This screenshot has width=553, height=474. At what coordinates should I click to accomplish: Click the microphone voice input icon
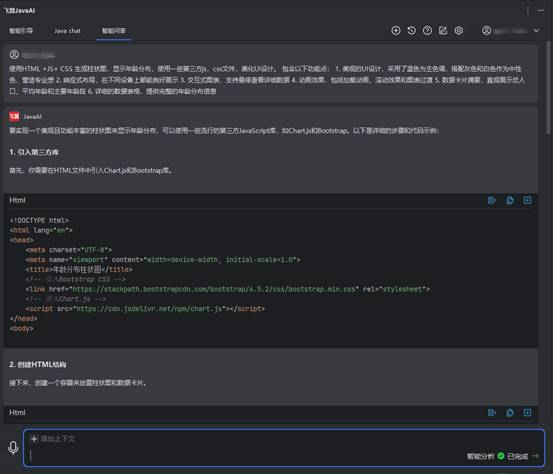(13, 448)
